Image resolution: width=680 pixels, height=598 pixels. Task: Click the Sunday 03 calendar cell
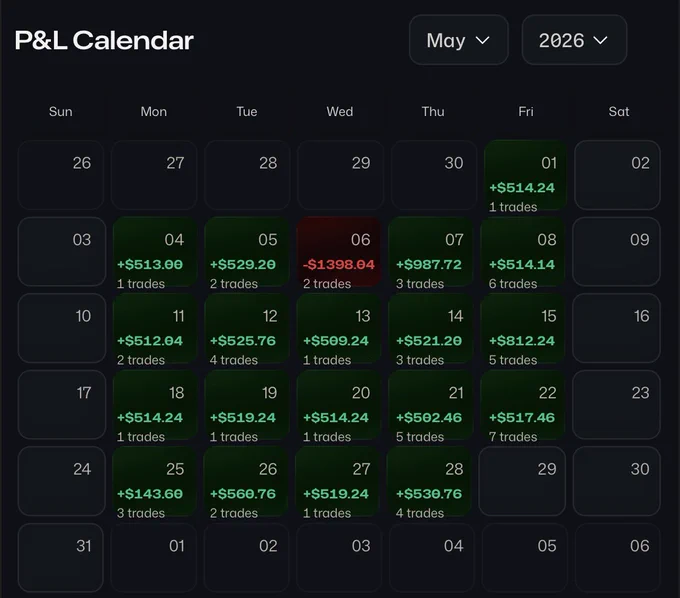62,252
